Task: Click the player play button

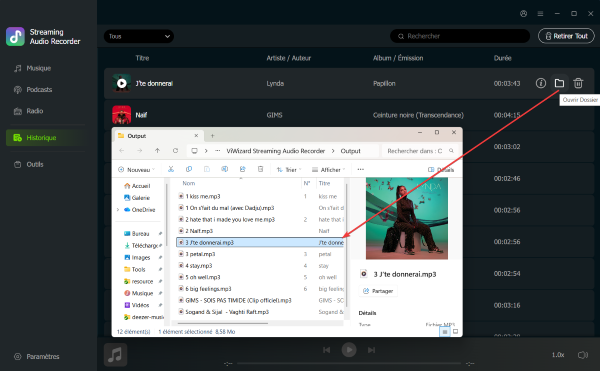Action: click(349, 350)
